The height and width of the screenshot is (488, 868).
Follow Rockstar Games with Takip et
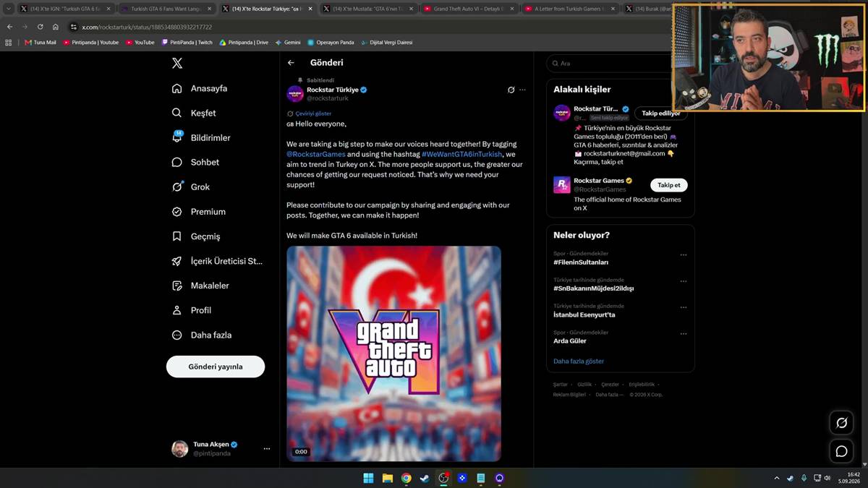[669, 185]
